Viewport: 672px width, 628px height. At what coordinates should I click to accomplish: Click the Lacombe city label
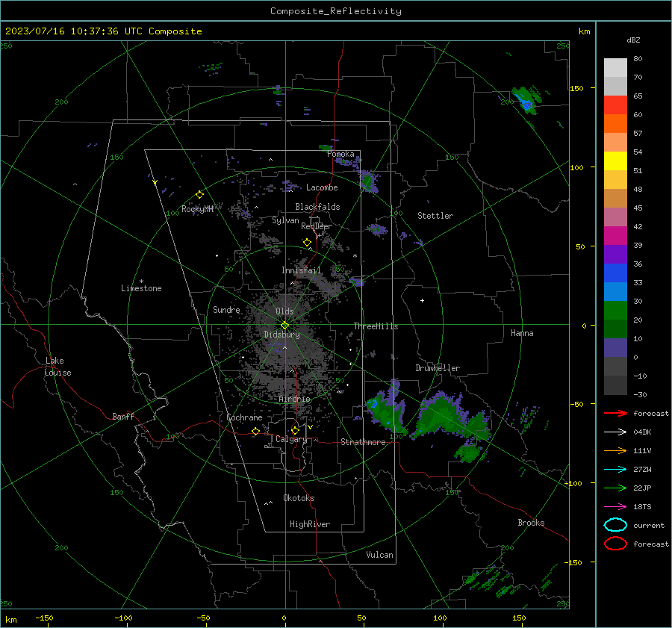[x=322, y=187]
